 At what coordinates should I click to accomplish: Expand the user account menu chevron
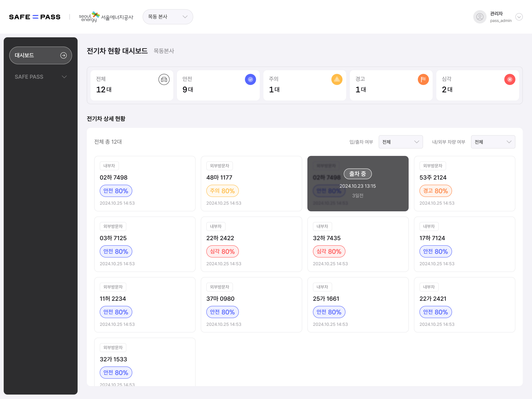[519, 17]
